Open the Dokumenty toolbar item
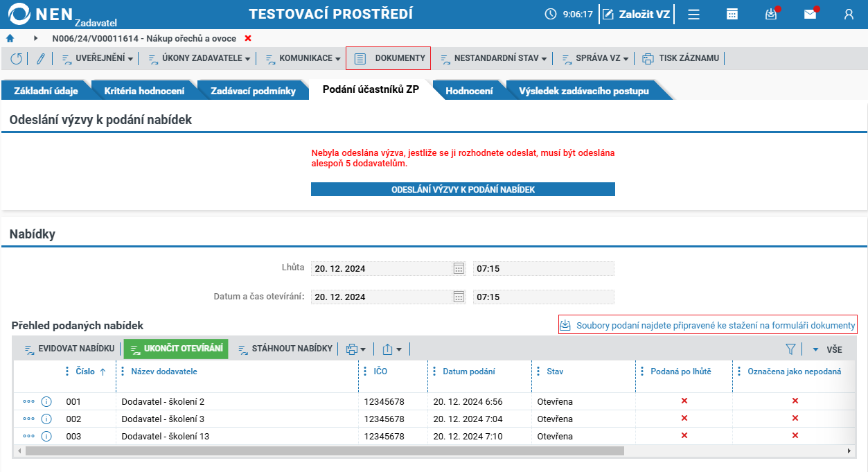 coord(389,58)
